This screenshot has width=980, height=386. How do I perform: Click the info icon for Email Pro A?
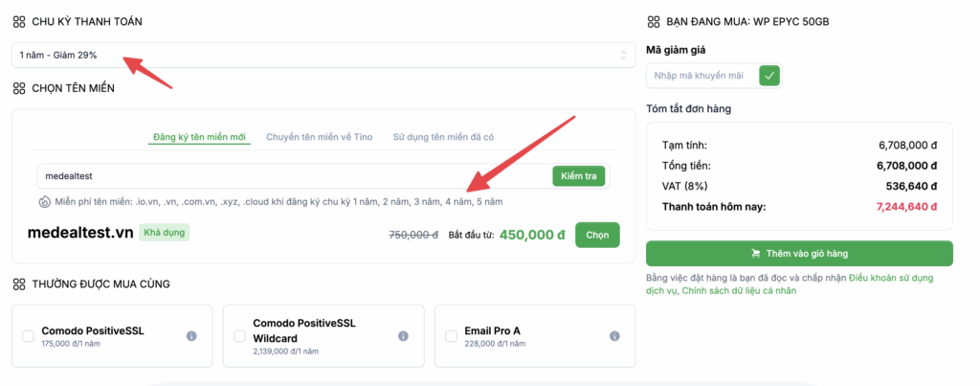click(x=614, y=336)
